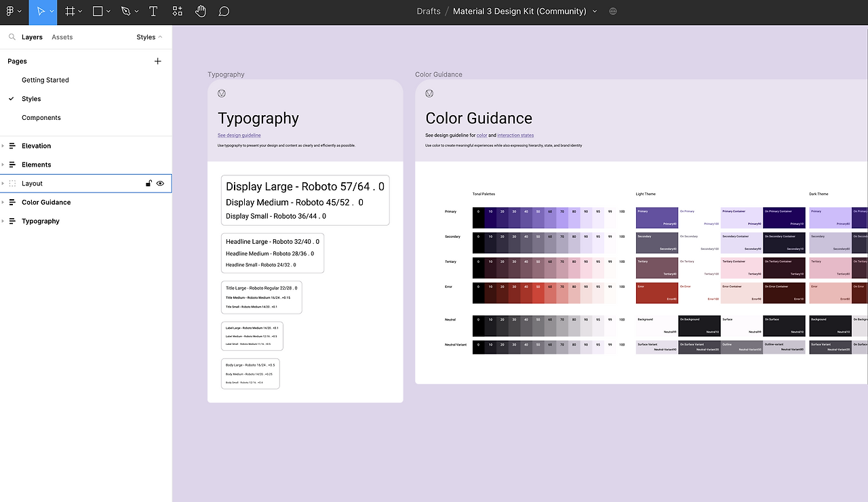Expand the Color Guidance layer
This screenshot has width=868, height=502.
point(3,203)
